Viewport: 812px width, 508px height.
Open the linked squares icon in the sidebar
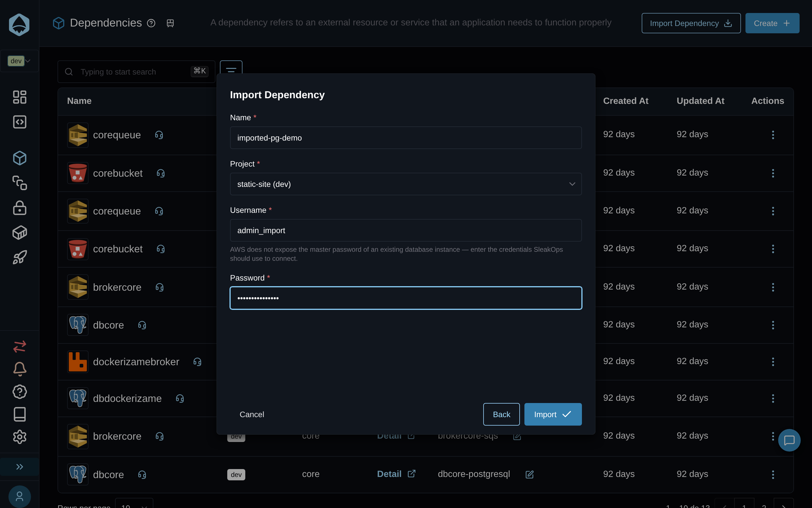point(19,183)
